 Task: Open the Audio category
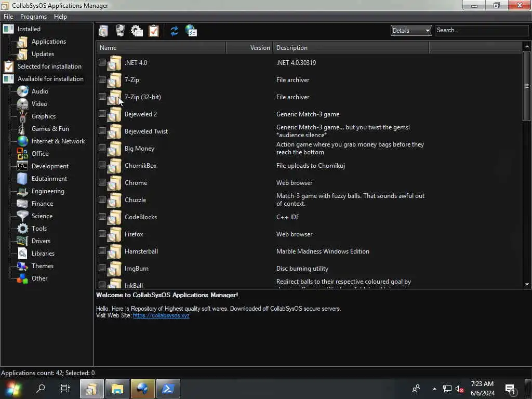point(39,91)
